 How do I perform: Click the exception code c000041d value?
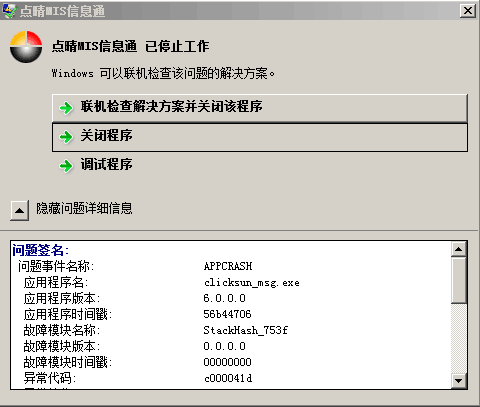(x=228, y=378)
